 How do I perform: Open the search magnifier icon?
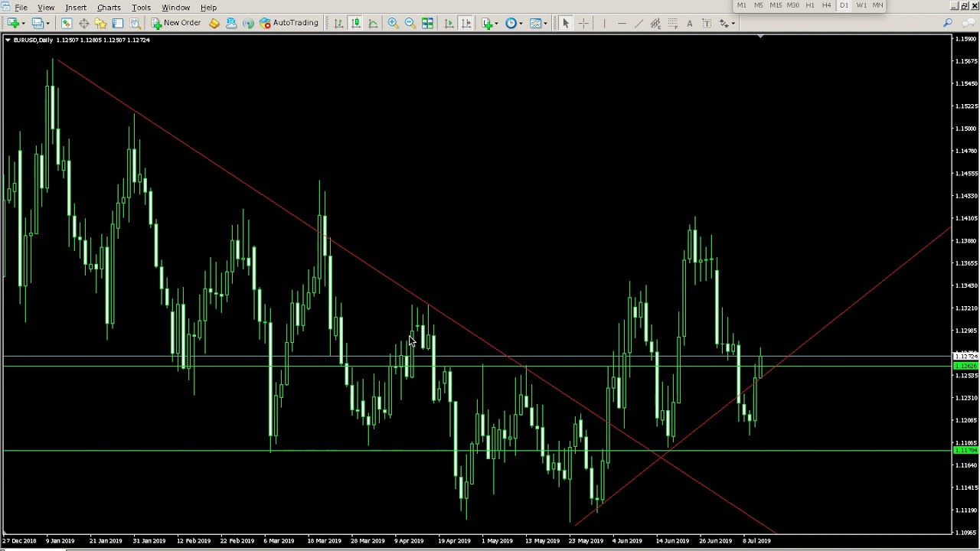point(948,23)
